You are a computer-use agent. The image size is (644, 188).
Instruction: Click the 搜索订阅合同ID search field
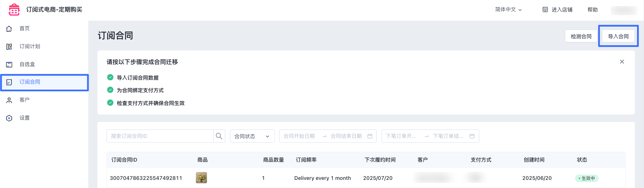pos(160,136)
